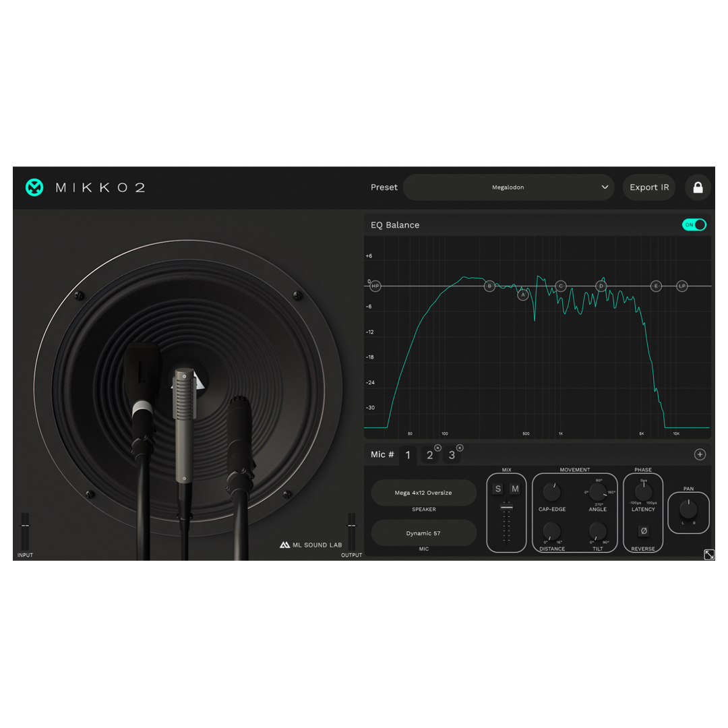The width and height of the screenshot is (728, 728).
Task: Switch to Mic 1 tab
Action: [x=408, y=455]
